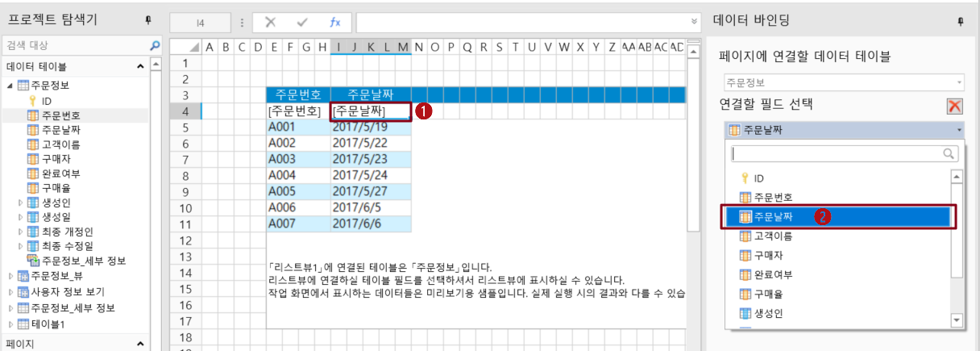The height and width of the screenshot is (351, 980).
Task: Click the search magnifier in project explorer
Action: coord(155,45)
